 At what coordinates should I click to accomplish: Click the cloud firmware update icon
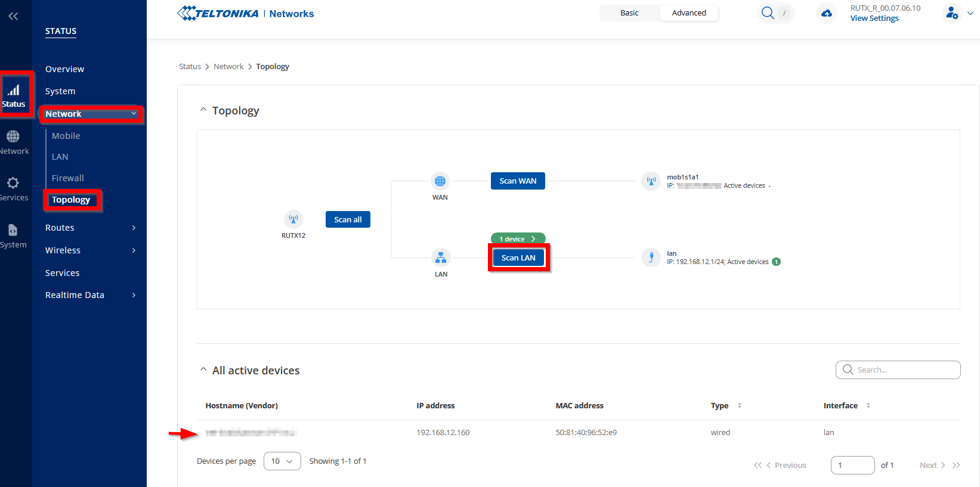(x=827, y=13)
